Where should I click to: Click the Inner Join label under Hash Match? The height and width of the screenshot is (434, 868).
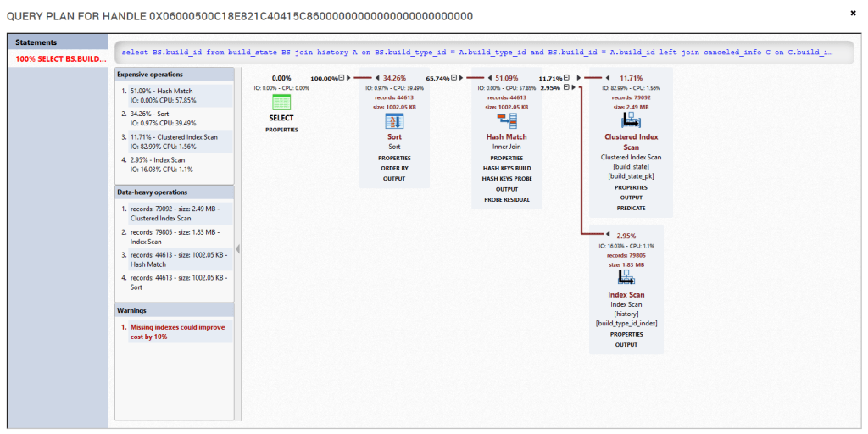click(506, 147)
